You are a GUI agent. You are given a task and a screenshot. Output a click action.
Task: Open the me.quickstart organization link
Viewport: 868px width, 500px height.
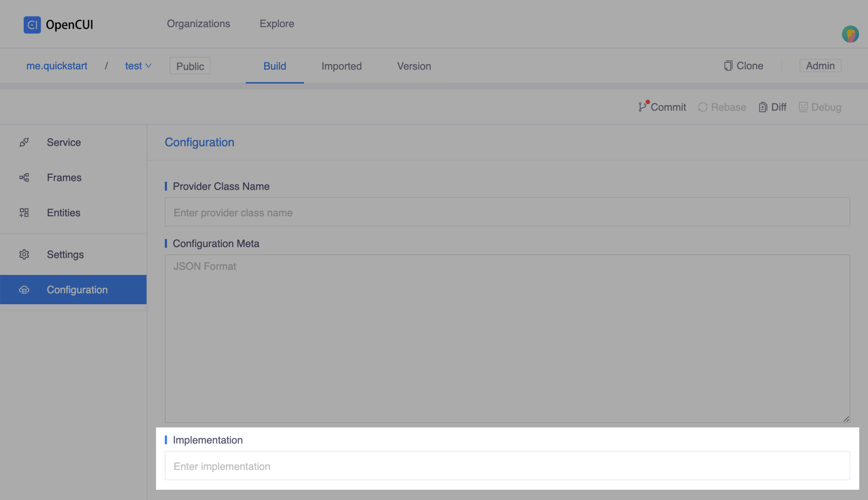[57, 66]
